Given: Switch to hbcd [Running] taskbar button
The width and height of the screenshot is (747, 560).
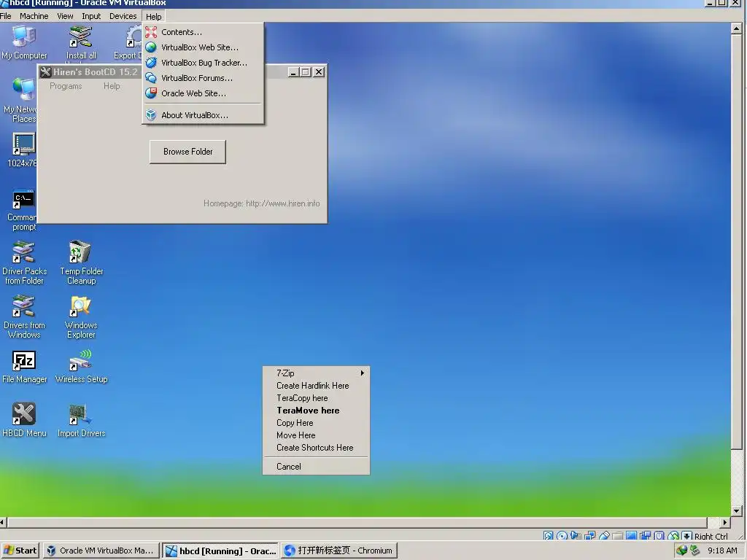Looking at the screenshot, I should pos(220,551).
